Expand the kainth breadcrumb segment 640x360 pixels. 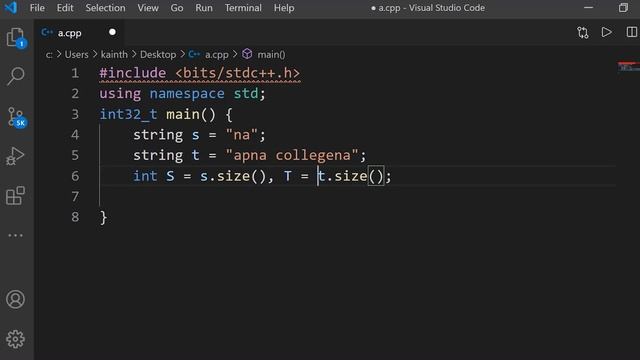point(114,55)
